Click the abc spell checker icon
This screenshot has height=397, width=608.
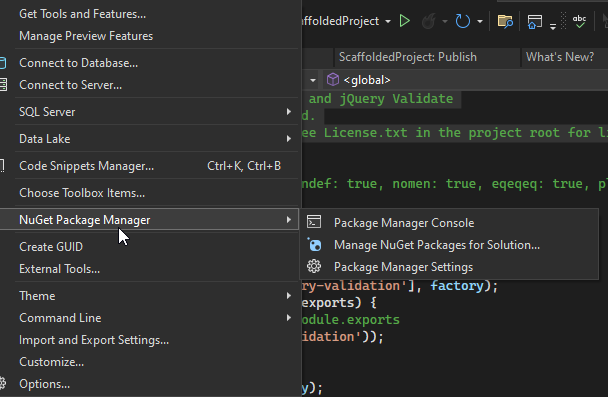(x=579, y=21)
